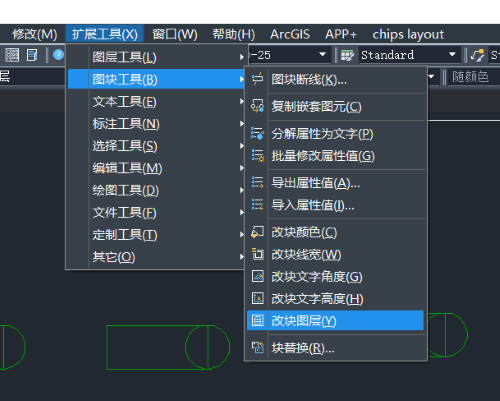Choose 改块图层(Y) menu entry
The height and width of the screenshot is (401, 500).
pyautogui.click(x=335, y=321)
